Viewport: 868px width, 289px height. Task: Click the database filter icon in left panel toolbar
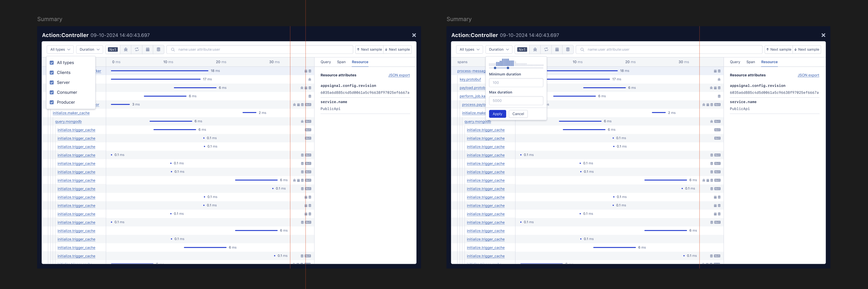point(158,50)
